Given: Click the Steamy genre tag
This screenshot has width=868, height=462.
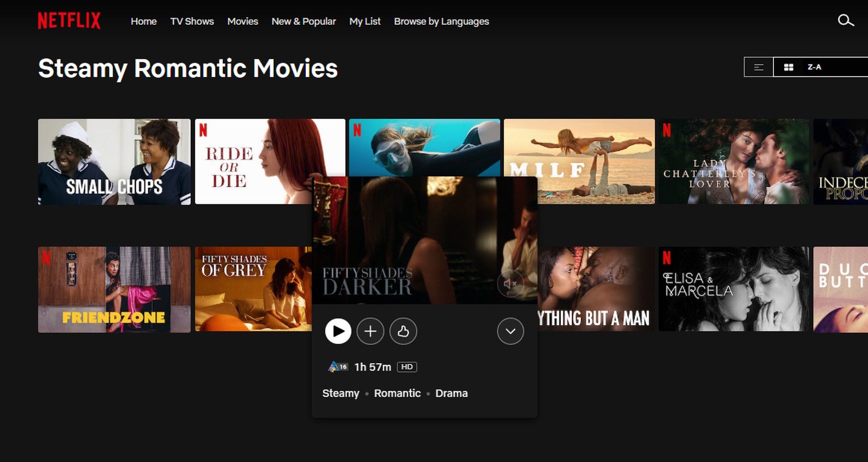Looking at the screenshot, I should [x=340, y=393].
